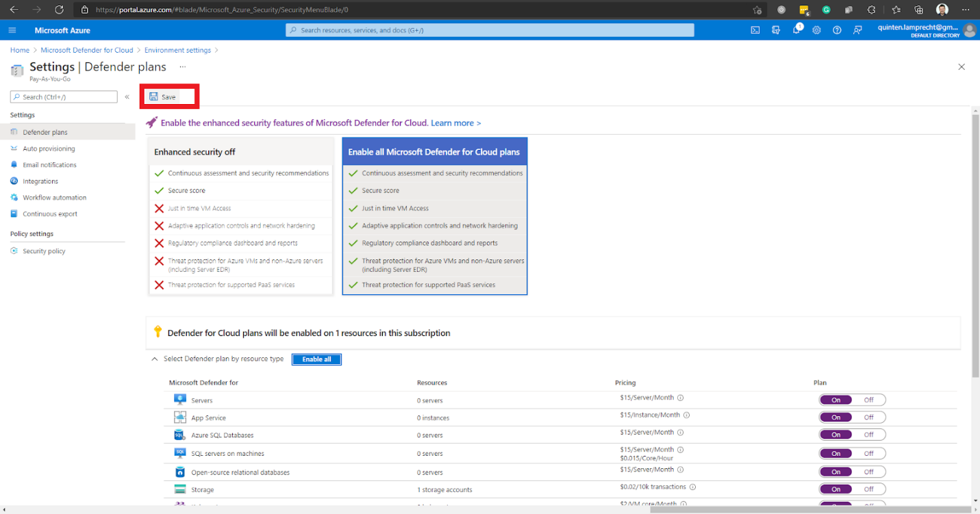The height and width of the screenshot is (514, 980).
Task: Toggle Azure SQL Databases plan switch
Action: click(x=852, y=435)
